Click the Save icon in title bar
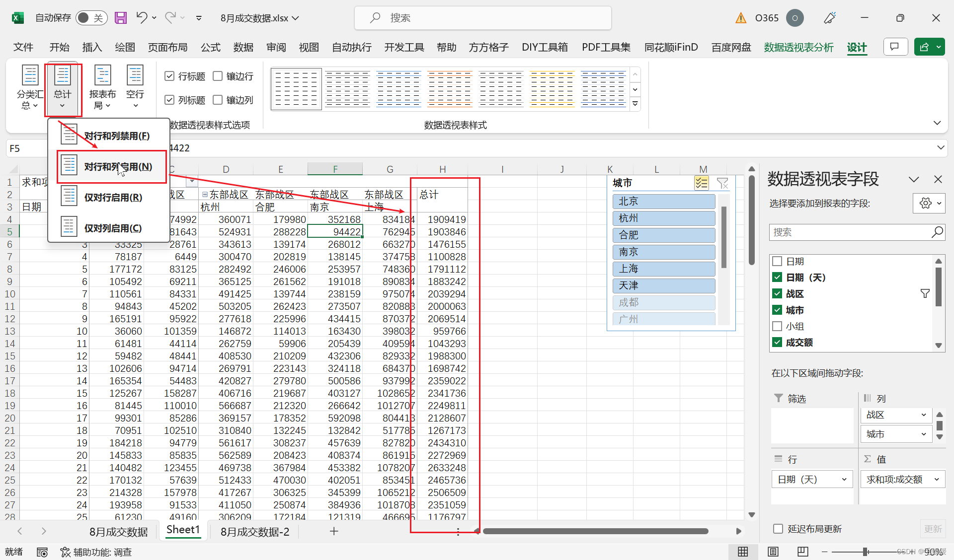 121,18
